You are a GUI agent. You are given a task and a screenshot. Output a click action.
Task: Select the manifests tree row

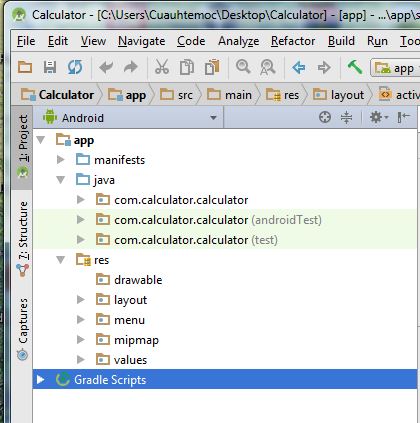[x=225, y=160]
